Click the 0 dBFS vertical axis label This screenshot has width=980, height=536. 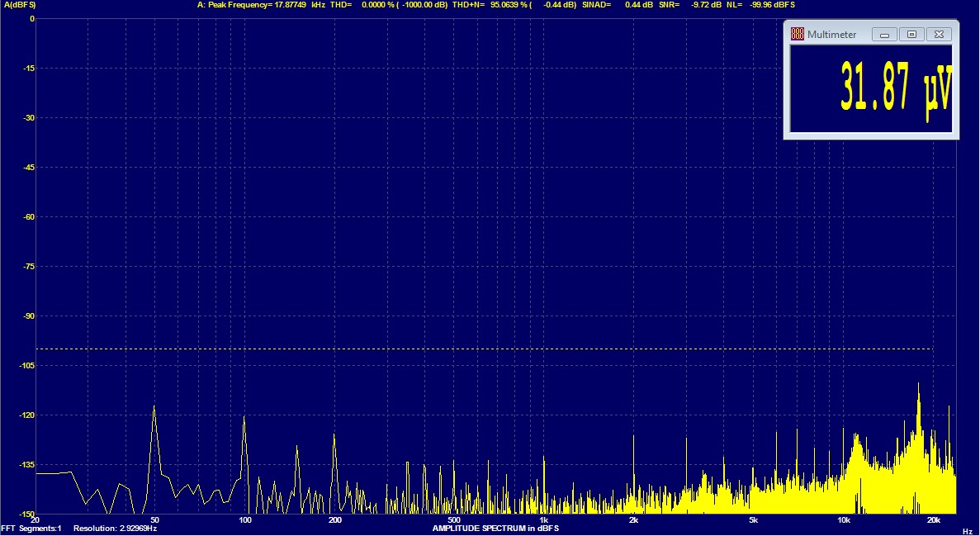[x=32, y=19]
